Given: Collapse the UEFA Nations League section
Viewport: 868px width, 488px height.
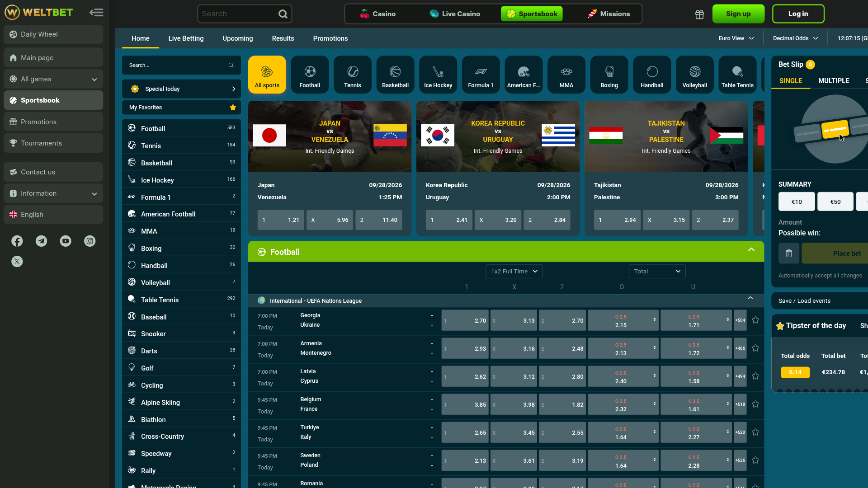Looking at the screenshot, I should coord(750,298).
